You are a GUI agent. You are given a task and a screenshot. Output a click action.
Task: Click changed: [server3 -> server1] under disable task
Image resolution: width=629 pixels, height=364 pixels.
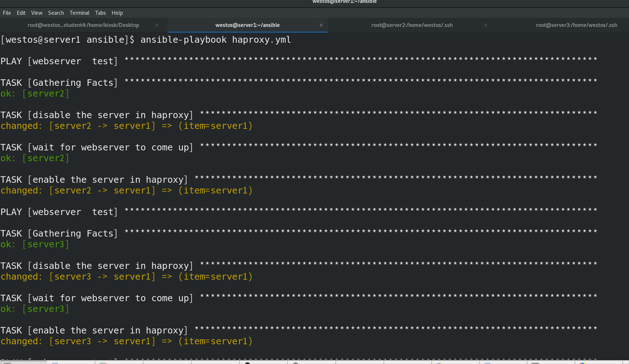coord(126,276)
